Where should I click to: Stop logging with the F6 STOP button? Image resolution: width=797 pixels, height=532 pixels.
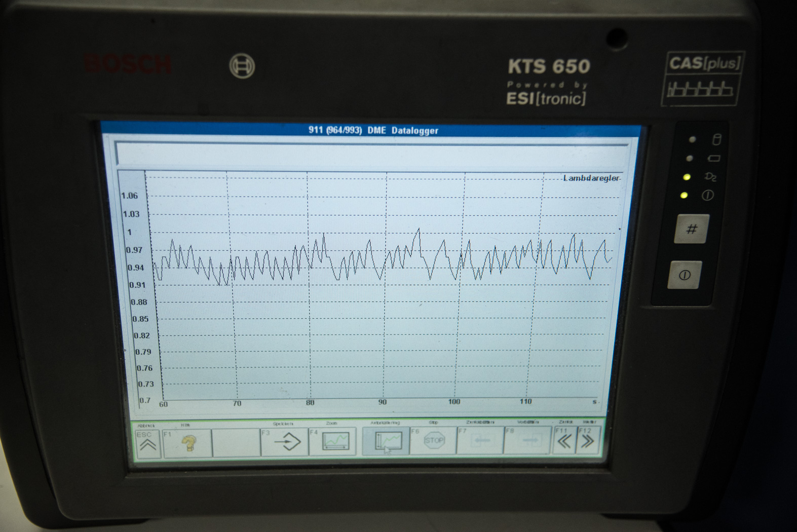coord(434,440)
